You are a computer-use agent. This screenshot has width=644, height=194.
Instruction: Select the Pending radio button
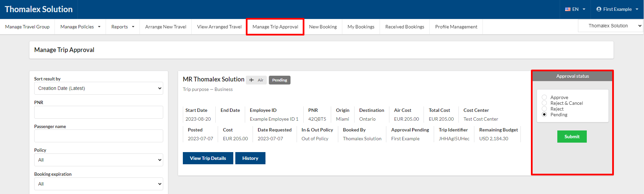544,115
